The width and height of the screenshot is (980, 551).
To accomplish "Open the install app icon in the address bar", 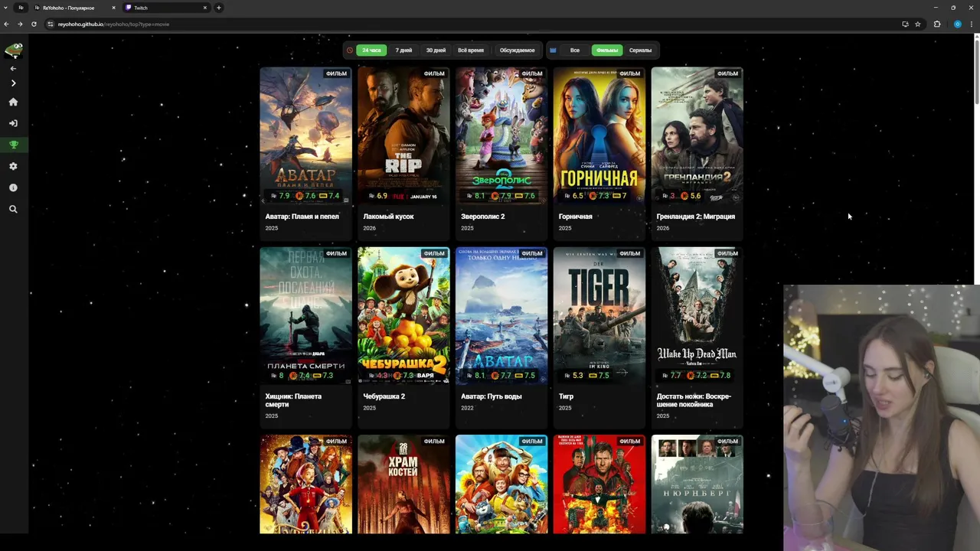I will coord(905,24).
